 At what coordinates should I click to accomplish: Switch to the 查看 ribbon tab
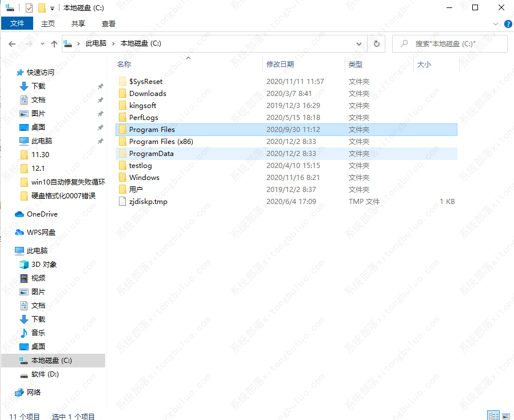107,24
